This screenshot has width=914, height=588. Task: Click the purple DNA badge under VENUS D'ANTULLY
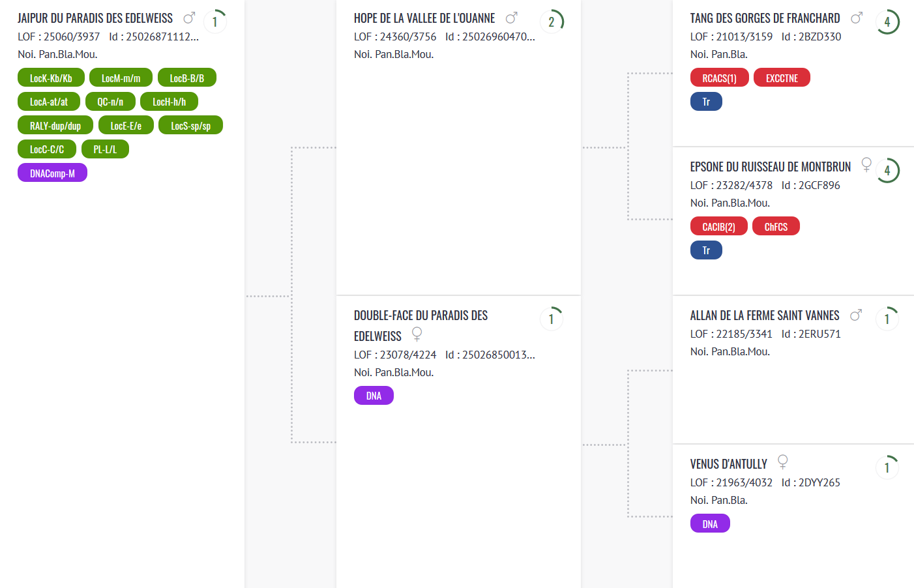pos(710,523)
